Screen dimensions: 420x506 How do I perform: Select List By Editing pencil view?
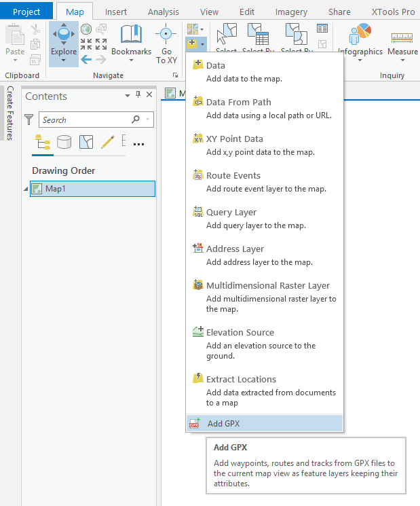point(108,142)
